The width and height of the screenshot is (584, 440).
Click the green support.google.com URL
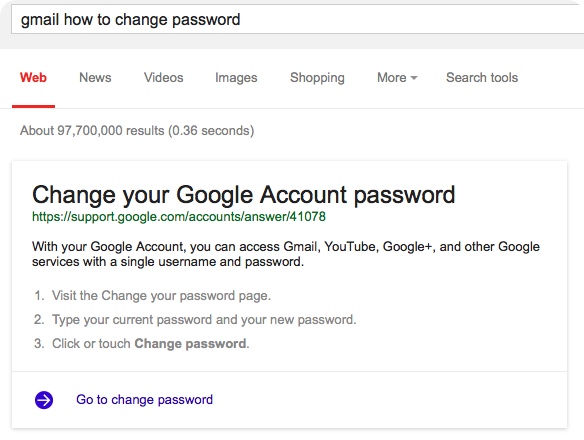(x=179, y=216)
